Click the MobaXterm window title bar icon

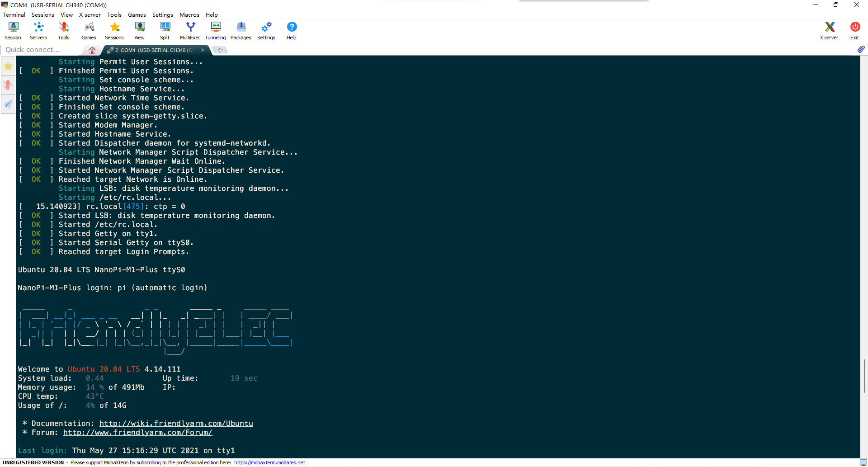tap(5, 5)
